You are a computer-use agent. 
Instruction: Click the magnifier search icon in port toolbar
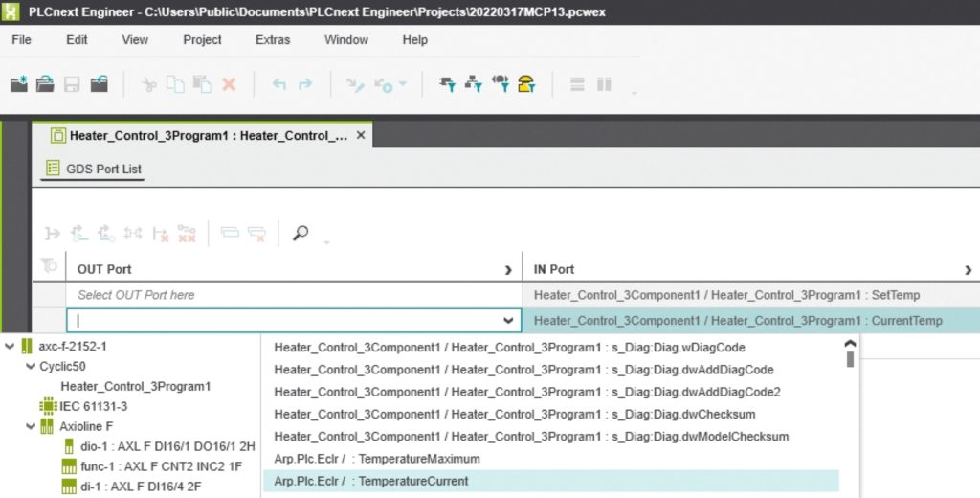[x=301, y=233]
